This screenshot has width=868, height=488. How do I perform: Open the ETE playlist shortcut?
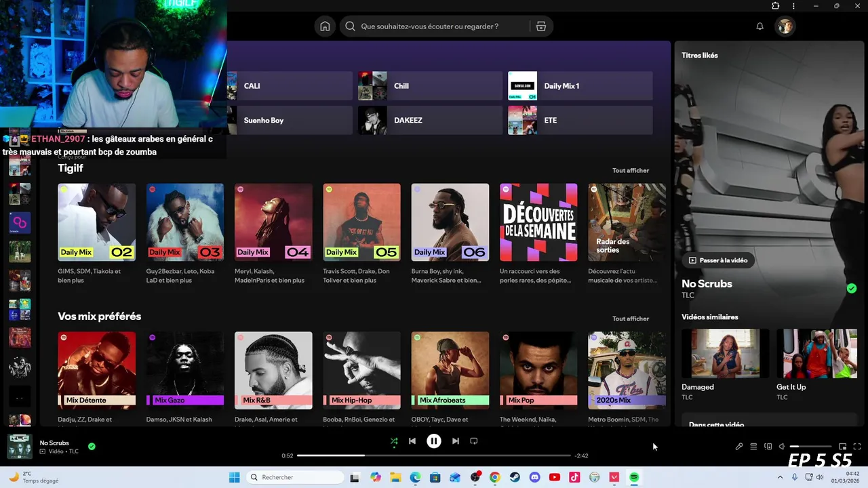pyautogui.click(x=580, y=121)
